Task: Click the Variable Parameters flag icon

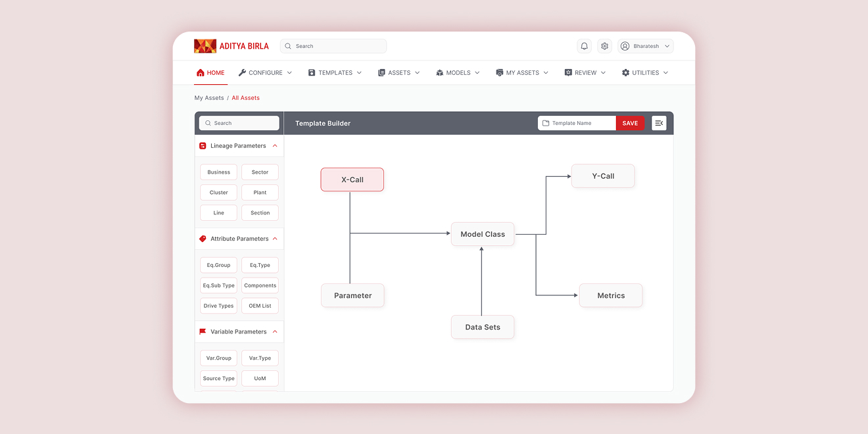Action: point(203,331)
